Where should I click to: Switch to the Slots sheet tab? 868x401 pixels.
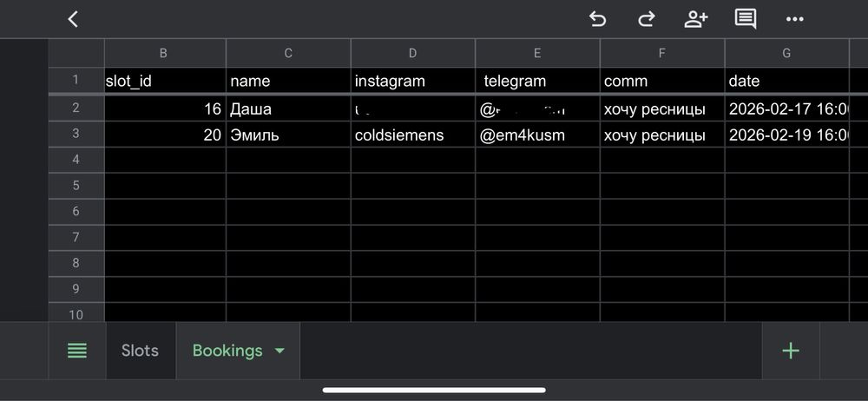click(x=140, y=351)
